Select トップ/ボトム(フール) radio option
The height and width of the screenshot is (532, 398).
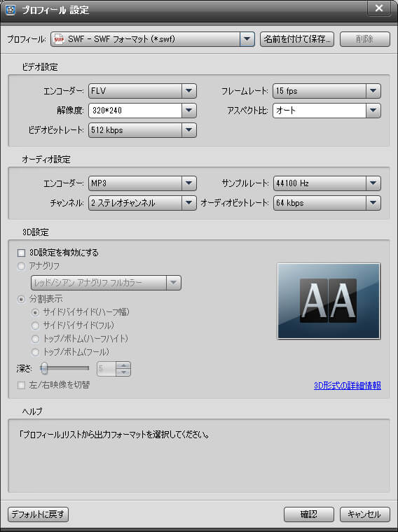pos(35,352)
